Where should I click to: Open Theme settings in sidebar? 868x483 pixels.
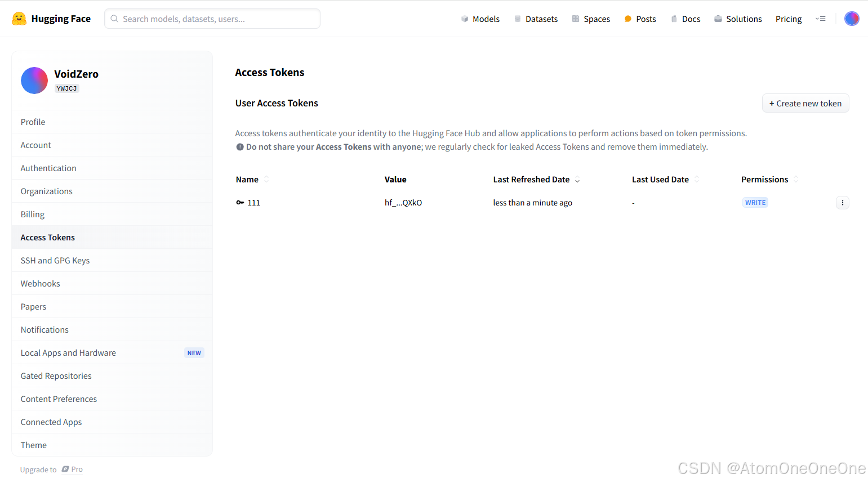(x=112, y=445)
